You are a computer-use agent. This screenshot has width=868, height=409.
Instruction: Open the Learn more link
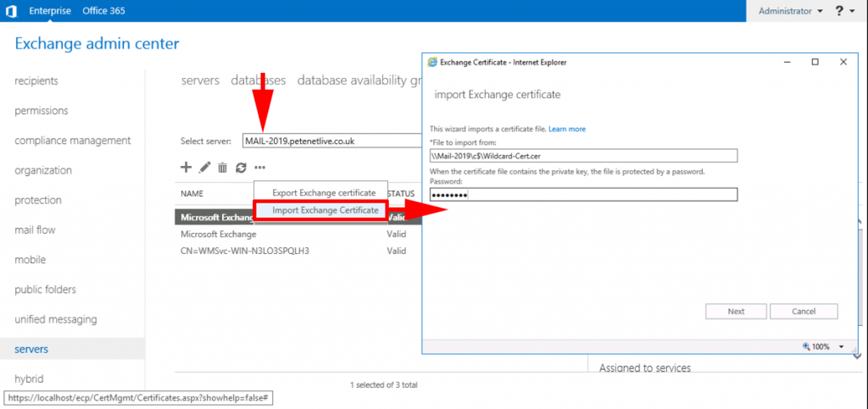pos(567,129)
